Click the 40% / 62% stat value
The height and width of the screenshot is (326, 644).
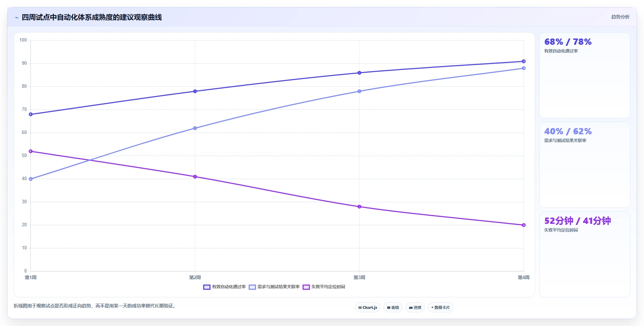pyautogui.click(x=568, y=132)
